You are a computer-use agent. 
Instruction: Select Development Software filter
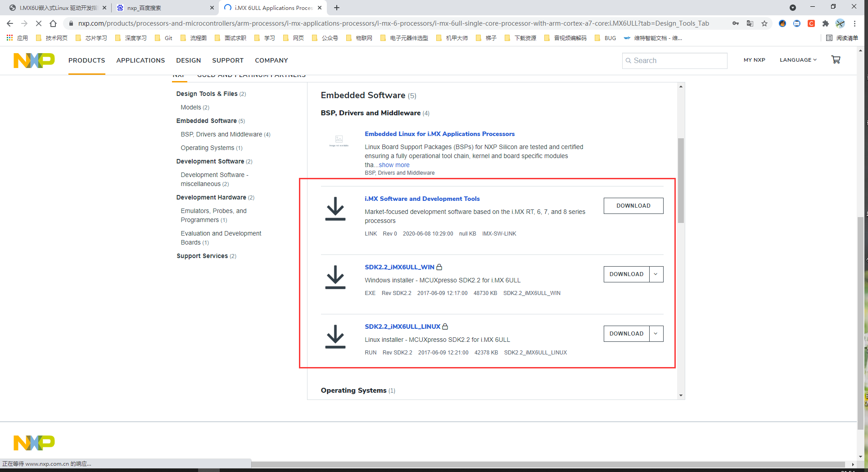214,161
